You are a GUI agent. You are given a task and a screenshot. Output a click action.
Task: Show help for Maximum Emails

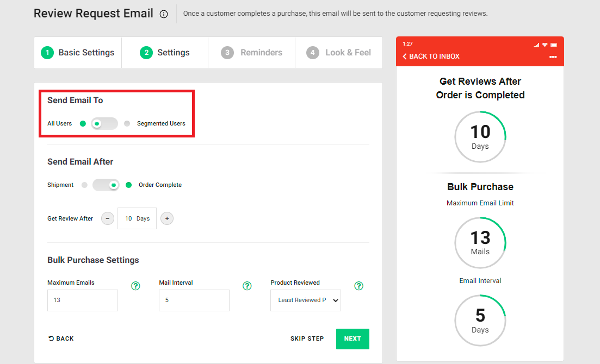tap(135, 286)
